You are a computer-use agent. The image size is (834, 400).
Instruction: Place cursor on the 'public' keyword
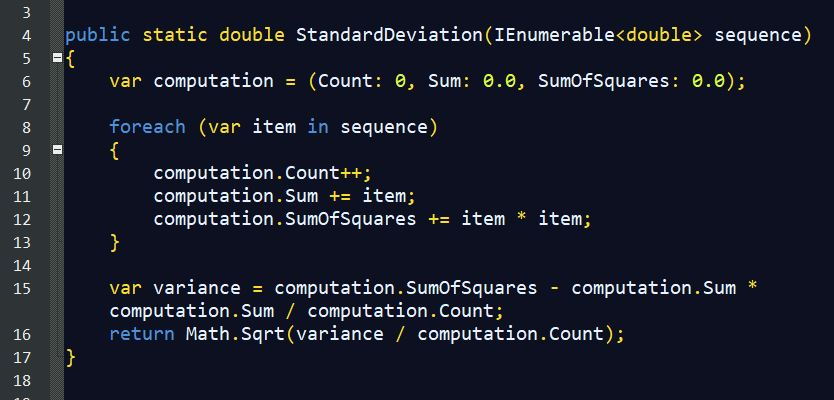(x=98, y=35)
